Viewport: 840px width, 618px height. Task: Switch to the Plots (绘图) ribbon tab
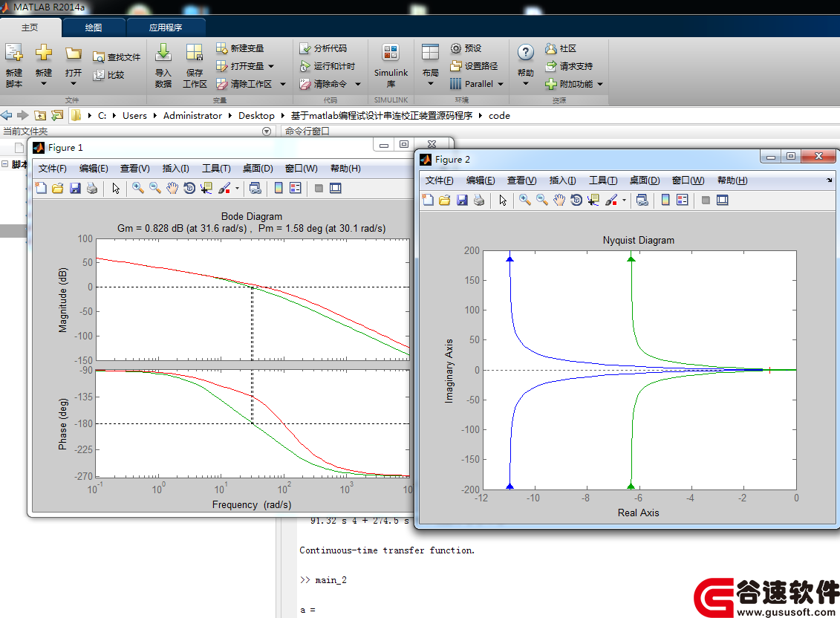94,27
